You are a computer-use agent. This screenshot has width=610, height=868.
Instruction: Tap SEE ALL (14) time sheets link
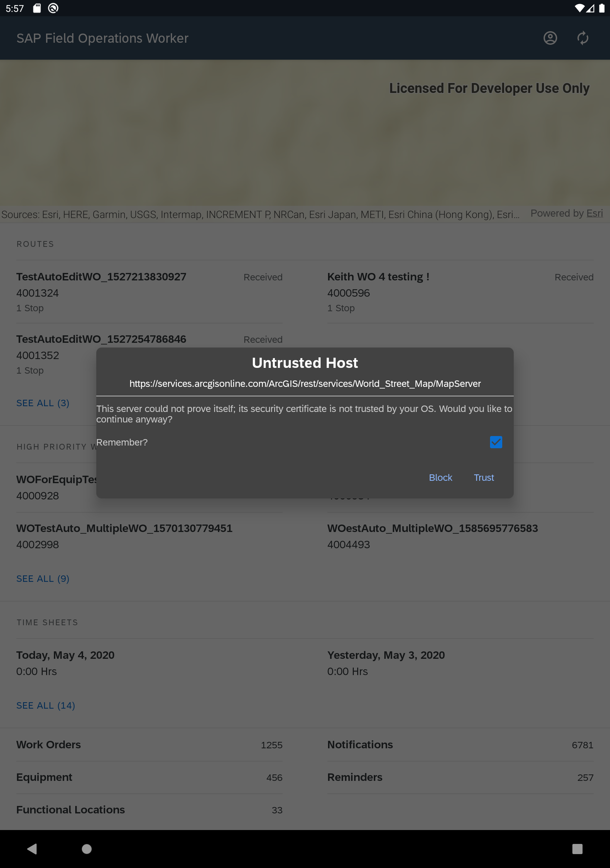click(46, 706)
